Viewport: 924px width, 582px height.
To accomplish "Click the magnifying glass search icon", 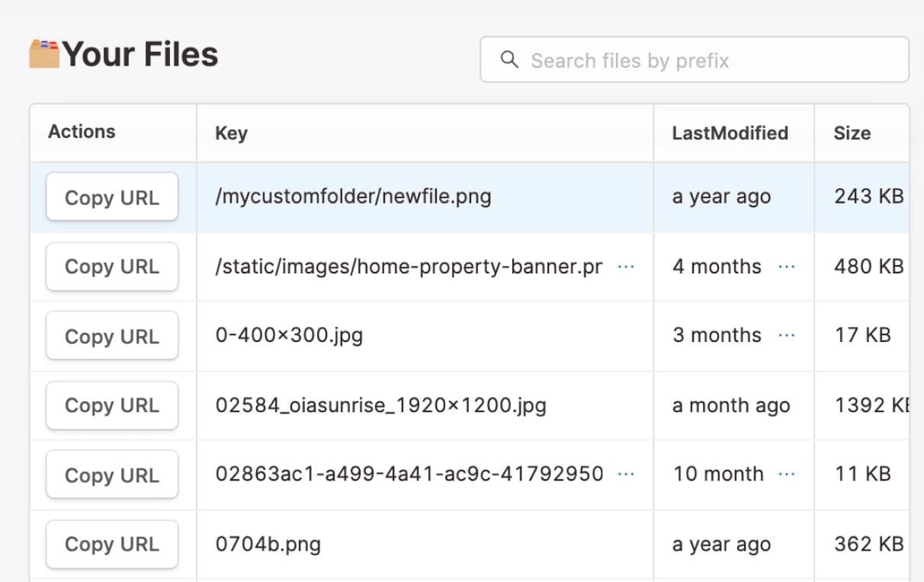I will pyautogui.click(x=509, y=59).
